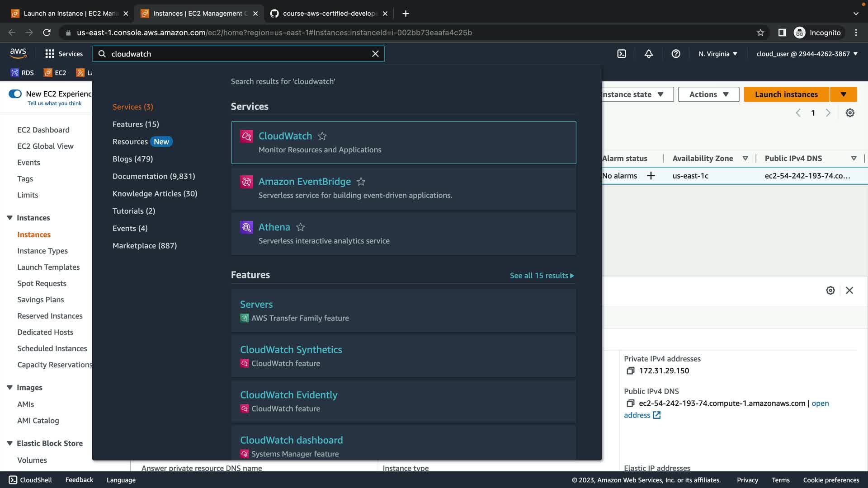Click the help question mark icon
This screenshot has width=868, height=488.
pyautogui.click(x=676, y=54)
